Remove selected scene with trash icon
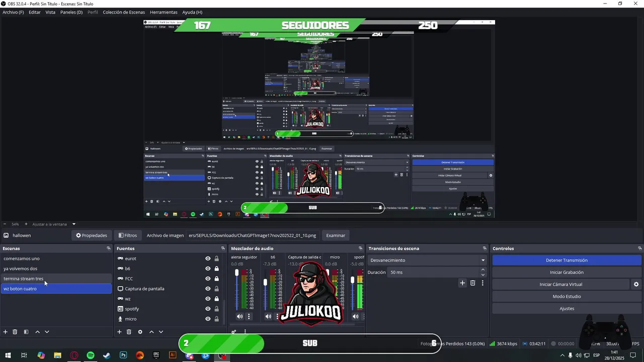644x362 pixels. 15,332
